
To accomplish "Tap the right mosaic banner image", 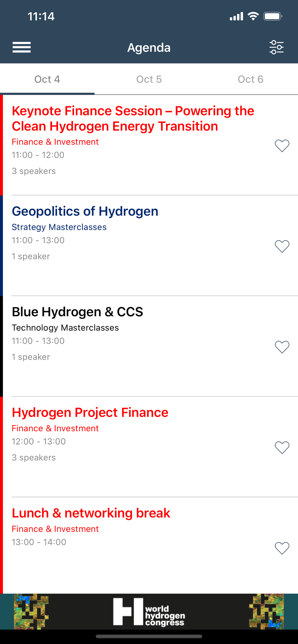I will tap(266, 611).
